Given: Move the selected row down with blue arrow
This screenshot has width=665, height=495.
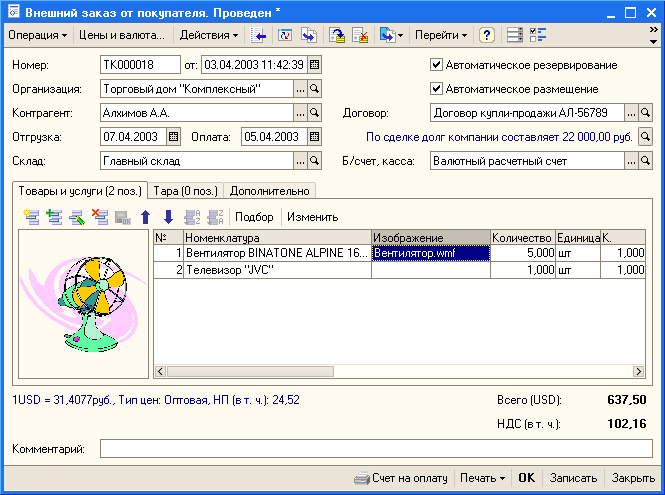Looking at the screenshot, I should tap(168, 216).
